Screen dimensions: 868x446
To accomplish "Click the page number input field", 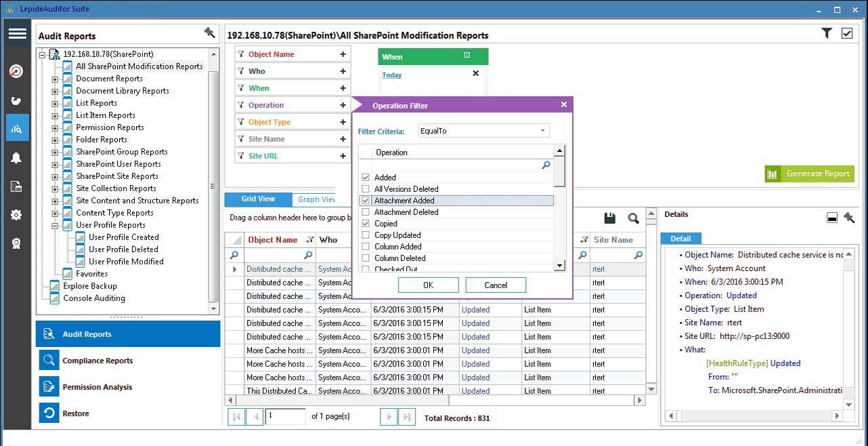I will point(285,416).
